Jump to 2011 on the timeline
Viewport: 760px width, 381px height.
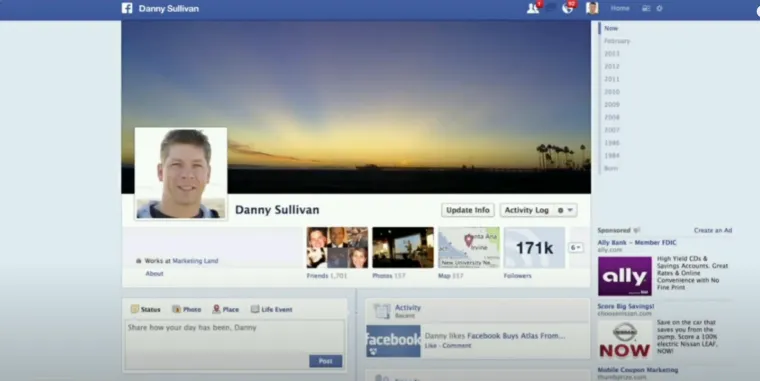click(x=612, y=79)
